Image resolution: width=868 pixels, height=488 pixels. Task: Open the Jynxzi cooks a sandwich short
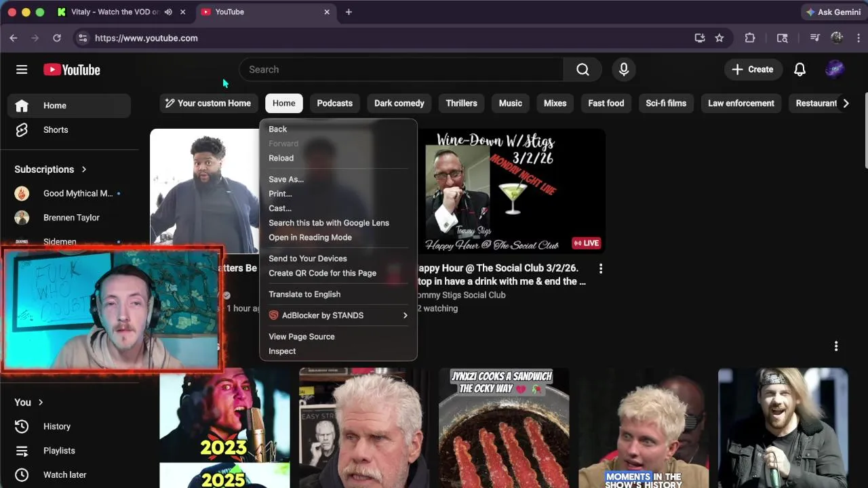pyautogui.click(x=504, y=428)
